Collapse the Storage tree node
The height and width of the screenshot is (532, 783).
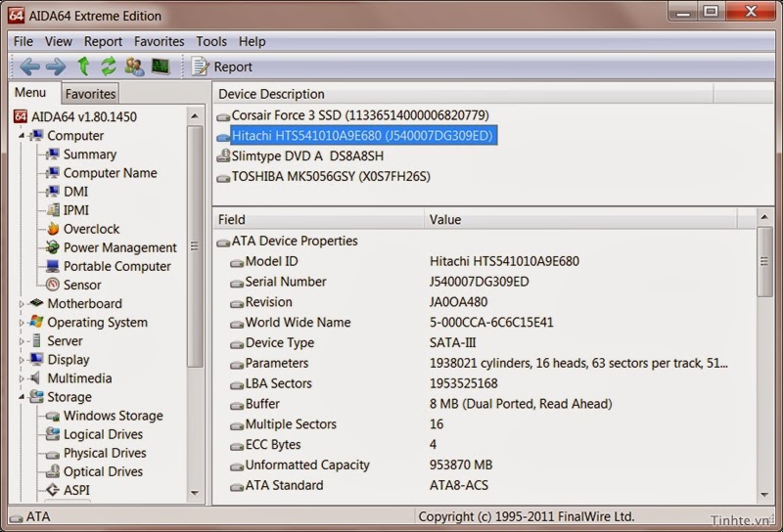pos(22,397)
